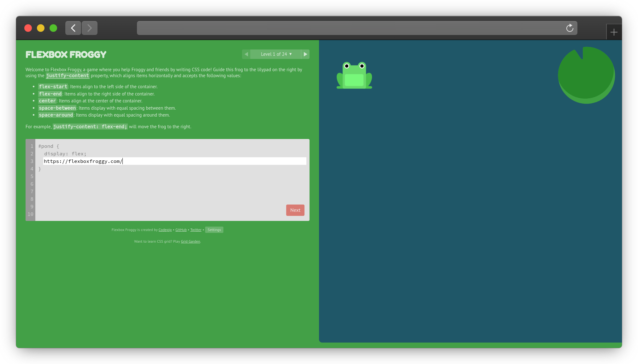Close the window with red button
The width and height of the screenshot is (638, 364).
pos(28,28)
